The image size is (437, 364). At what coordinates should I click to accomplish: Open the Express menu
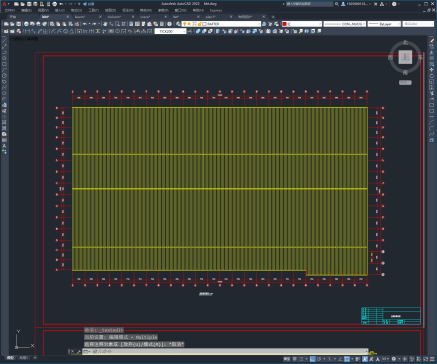216,10
